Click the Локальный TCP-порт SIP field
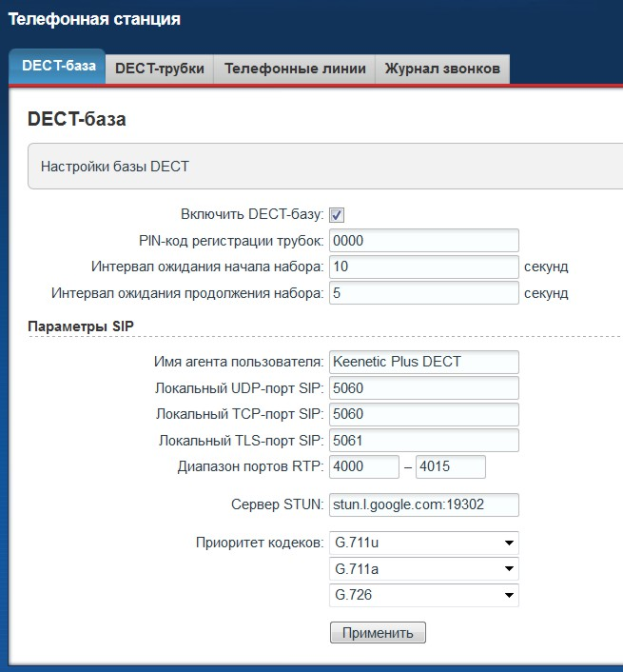This screenshot has width=623, height=672. pos(423,414)
